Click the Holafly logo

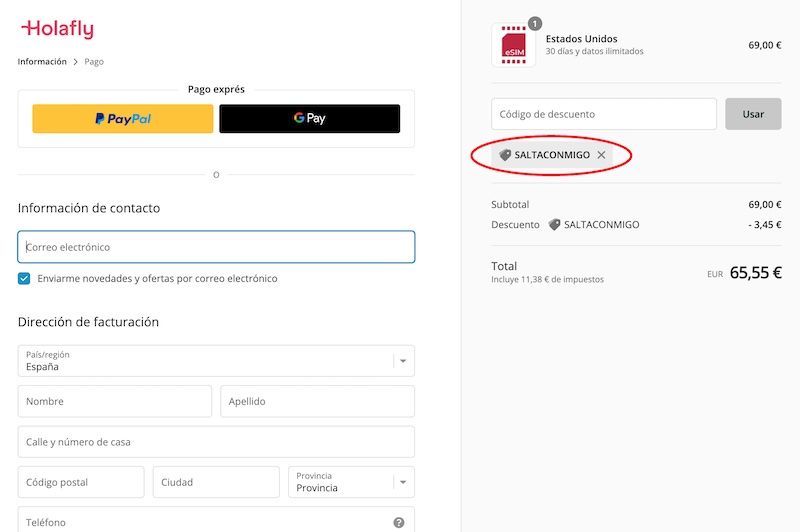[x=57, y=29]
